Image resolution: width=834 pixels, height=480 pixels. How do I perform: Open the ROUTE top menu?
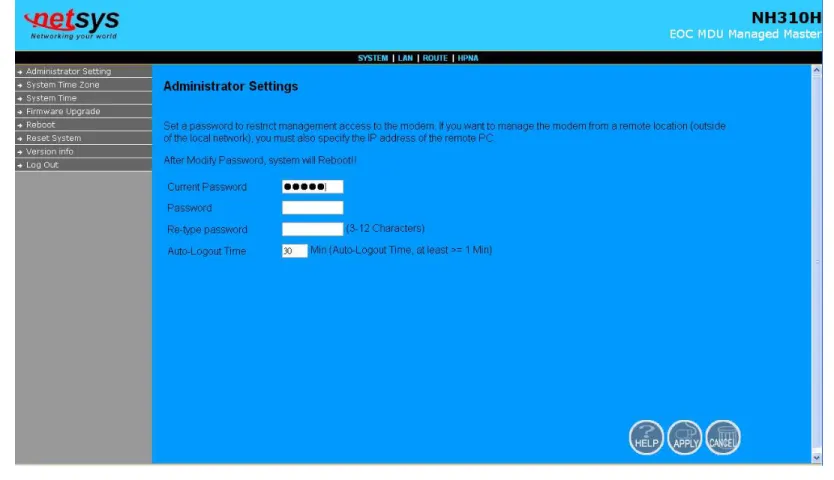(435, 58)
